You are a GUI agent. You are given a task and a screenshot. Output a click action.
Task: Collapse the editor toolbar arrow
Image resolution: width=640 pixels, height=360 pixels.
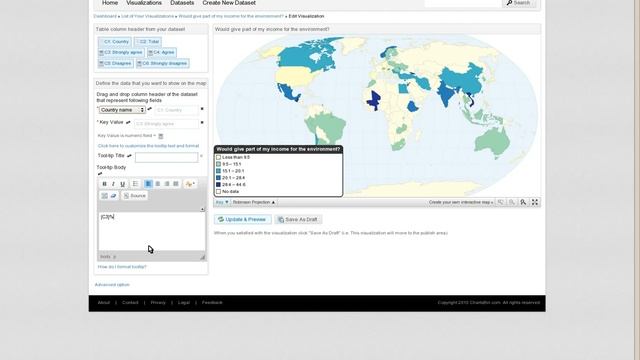point(202,209)
